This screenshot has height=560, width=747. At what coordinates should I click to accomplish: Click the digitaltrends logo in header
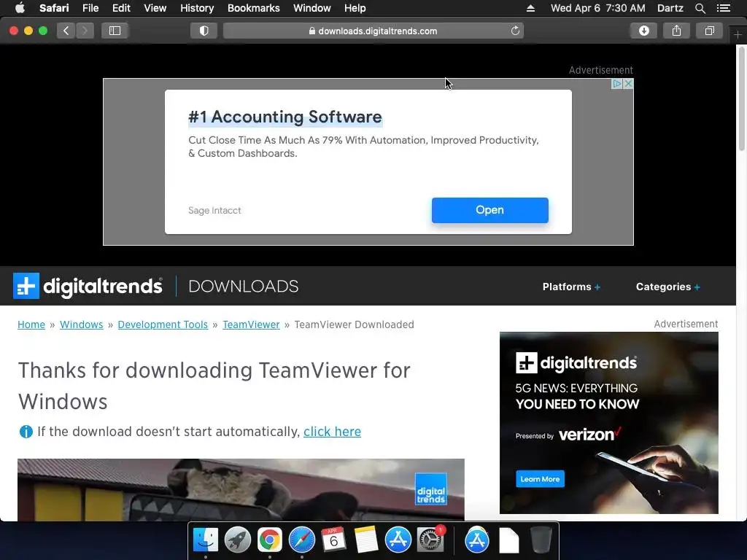coord(88,286)
